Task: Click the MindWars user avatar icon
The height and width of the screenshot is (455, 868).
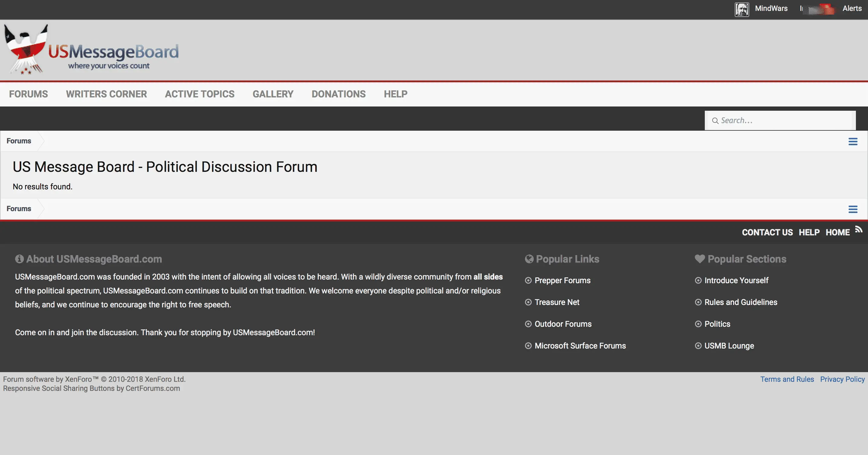Action: (742, 9)
